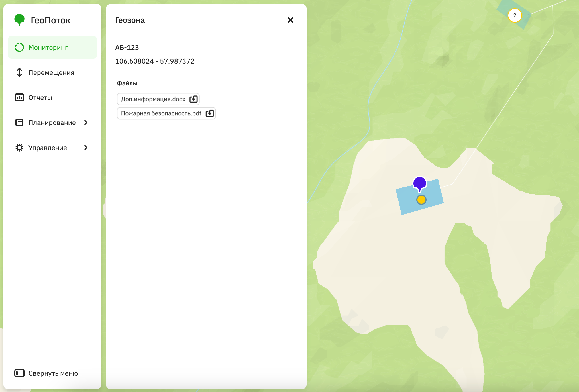Click the yellow dot inside the blue geozone
The image size is (579, 392).
(421, 200)
